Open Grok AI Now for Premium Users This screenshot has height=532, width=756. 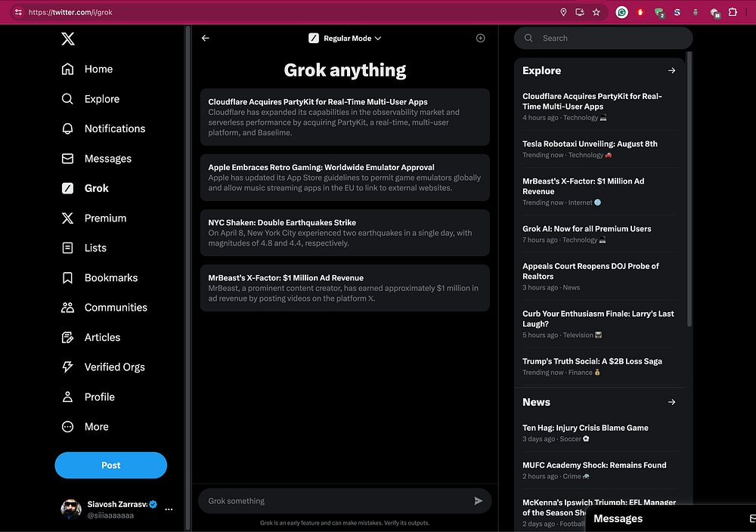click(600, 234)
